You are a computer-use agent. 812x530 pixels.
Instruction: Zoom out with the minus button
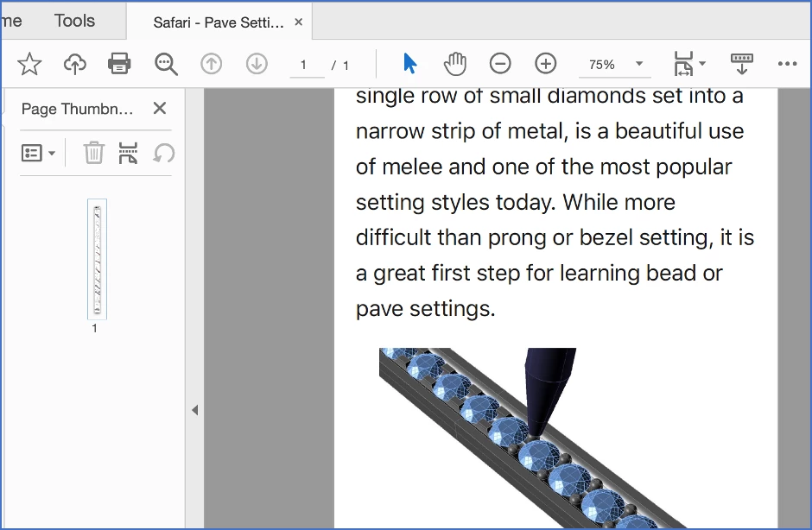(x=500, y=64)
